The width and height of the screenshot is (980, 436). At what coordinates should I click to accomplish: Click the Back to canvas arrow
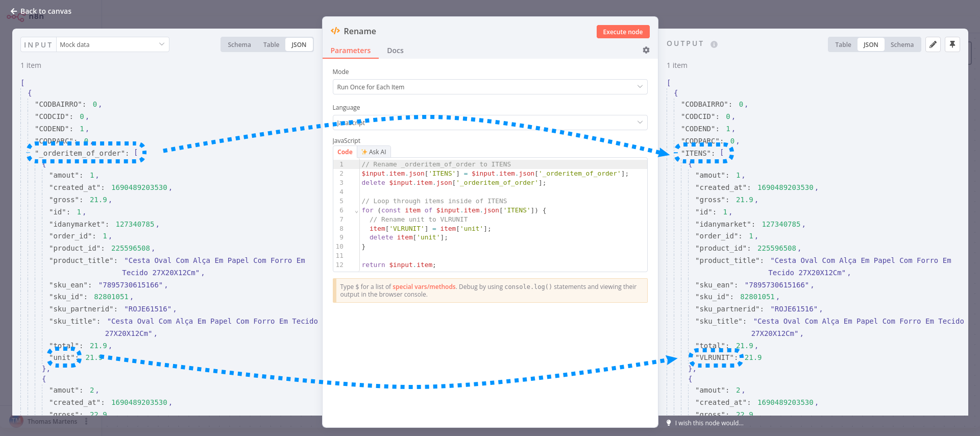pos(14,11)
